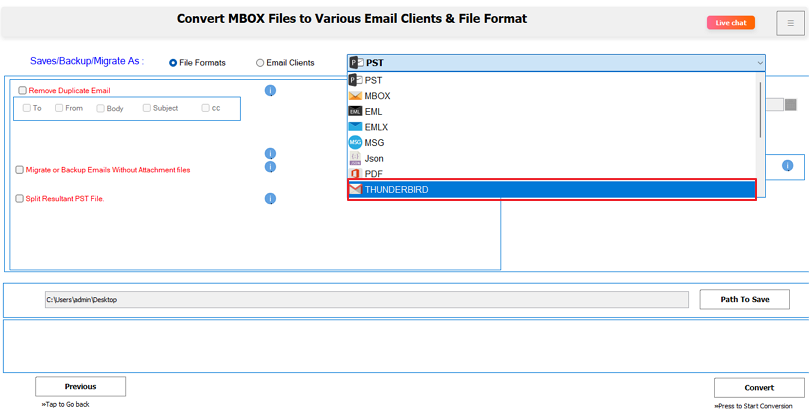This screenshot has width=809, height=409.
Task: Choose EMLX from the format list
Action: [552, 127]
